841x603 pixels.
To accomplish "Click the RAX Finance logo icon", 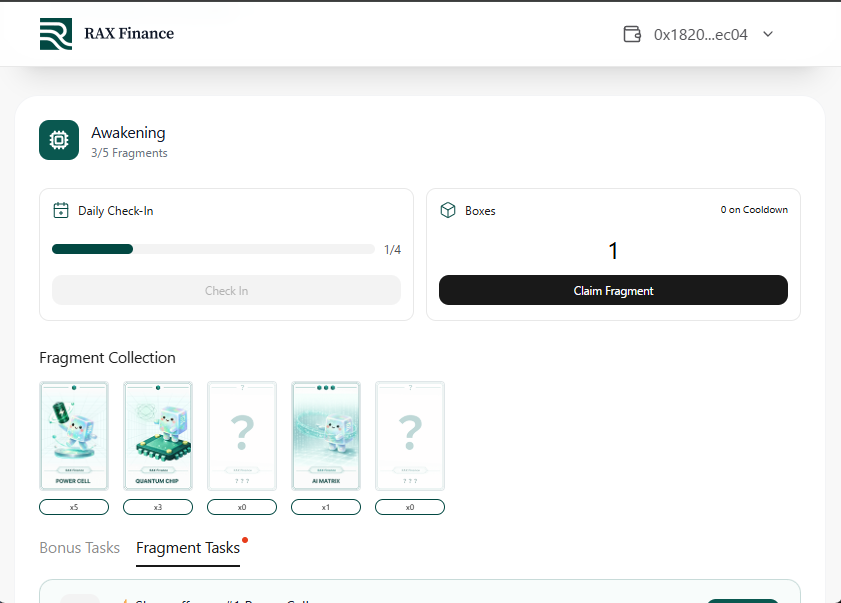I will click(x=56, y=34).
